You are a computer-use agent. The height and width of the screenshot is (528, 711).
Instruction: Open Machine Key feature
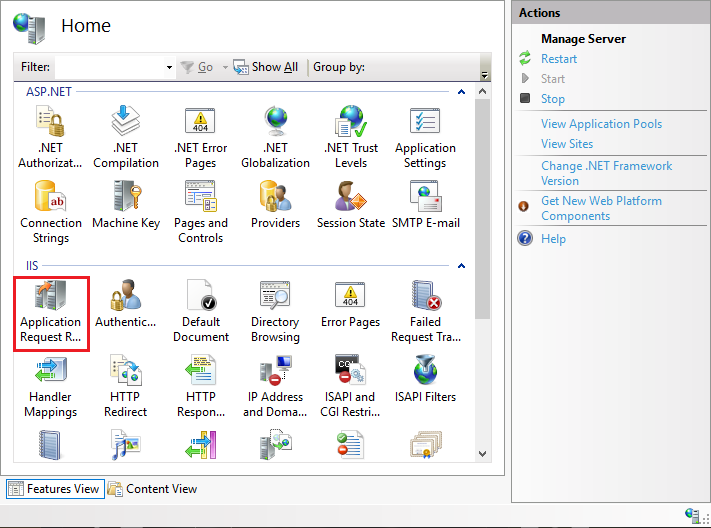[x=126, y=205]
